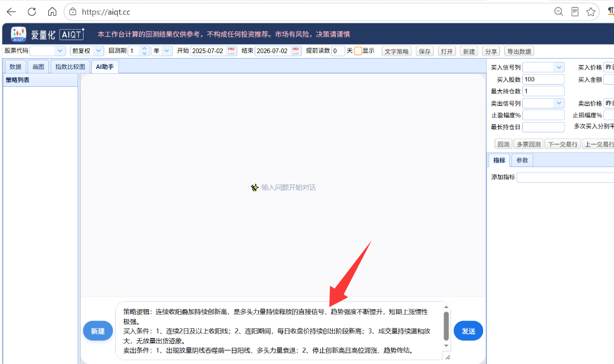The image size is (614, 364).
Task: Bookmark page with the star icon
Action: pos(591,12)
